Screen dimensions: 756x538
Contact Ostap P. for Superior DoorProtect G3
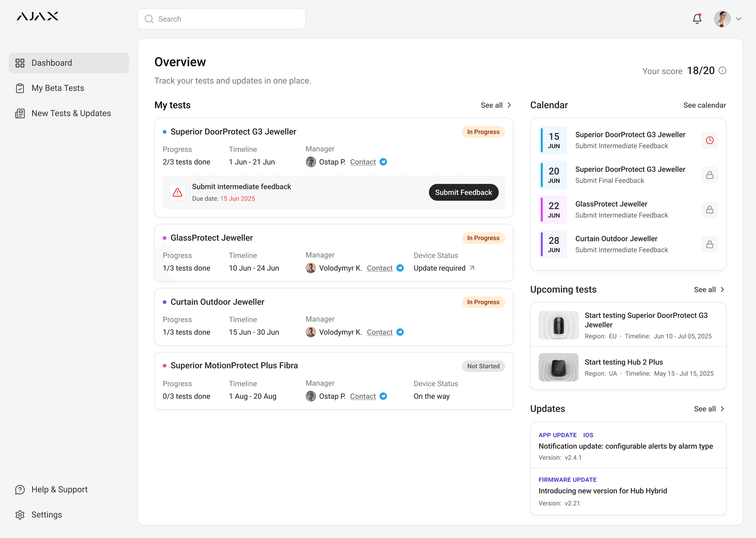tap(363, 162)
